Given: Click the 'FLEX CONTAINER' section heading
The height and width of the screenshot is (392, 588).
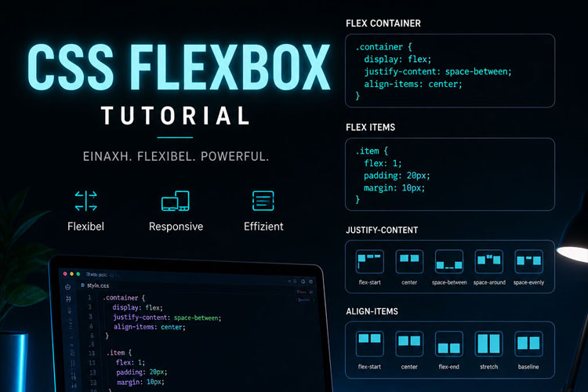Looking at the screenshot, I should (x=383, y=24).
